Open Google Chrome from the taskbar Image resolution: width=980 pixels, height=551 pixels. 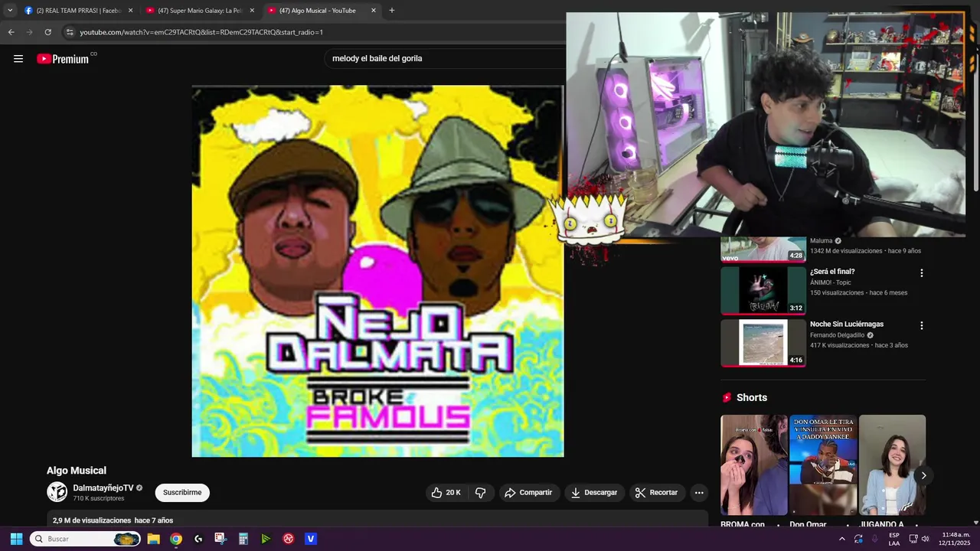pos(176,539)
